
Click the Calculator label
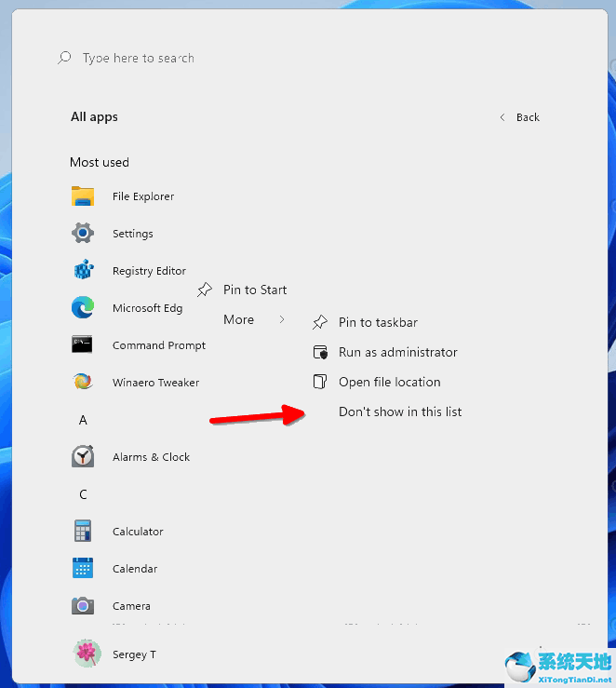click(x=138, y=532)
